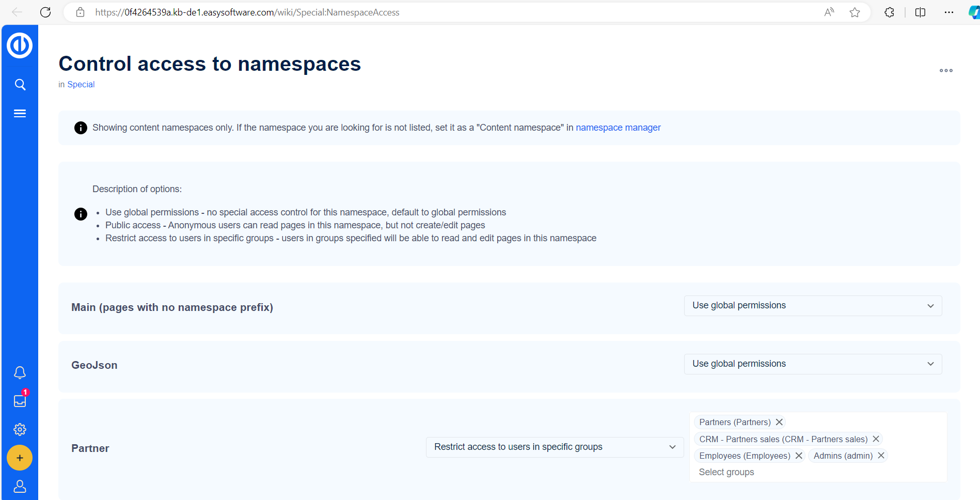The width and height of the screenshot is (980, 500).
Task: Remove the Employees group tag
Action: 799,456
